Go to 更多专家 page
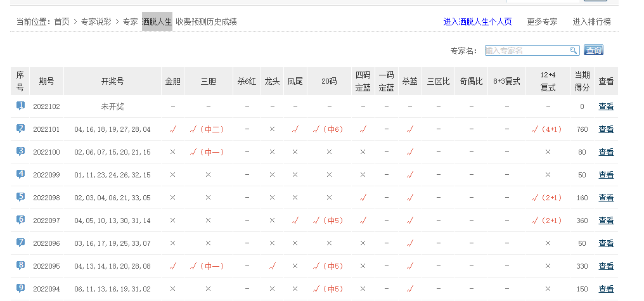The width and height of the screenshot is (644, 301). click(542, 22)
